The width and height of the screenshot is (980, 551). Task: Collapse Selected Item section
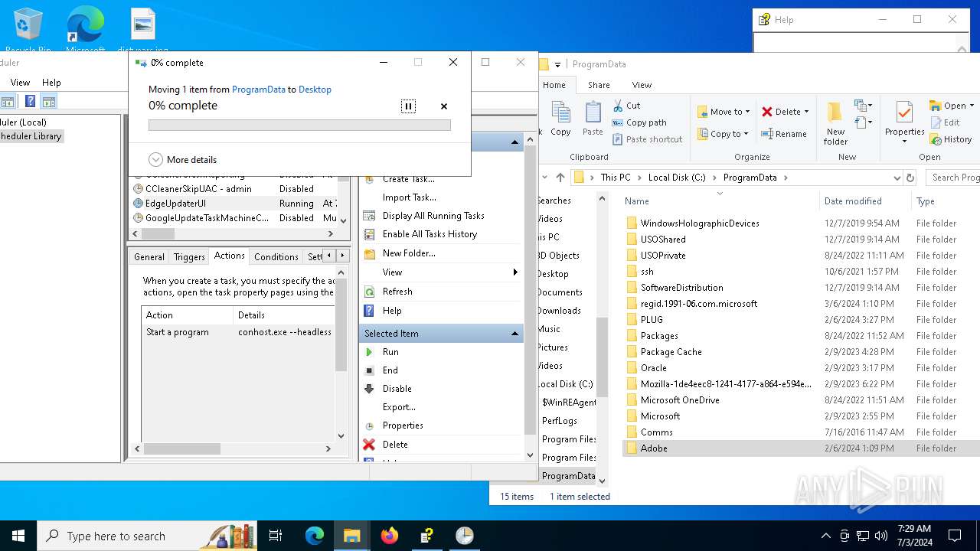point(515,334)
